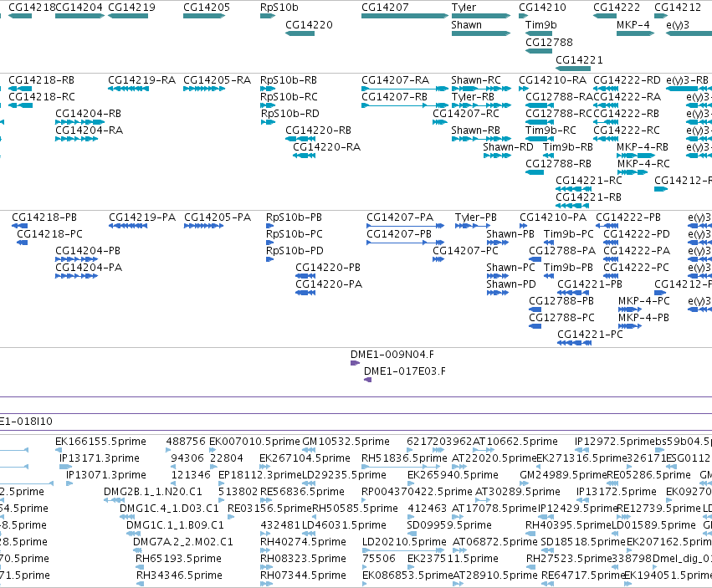712x588 pixels.
Task: Select the CG14218-PC protein label
Action: 50,234
